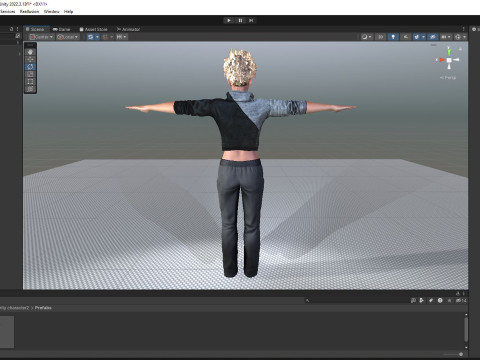Click the Prefabs breadcrumb folder
The image size is (480, 360).
click(x=43, y=308)
